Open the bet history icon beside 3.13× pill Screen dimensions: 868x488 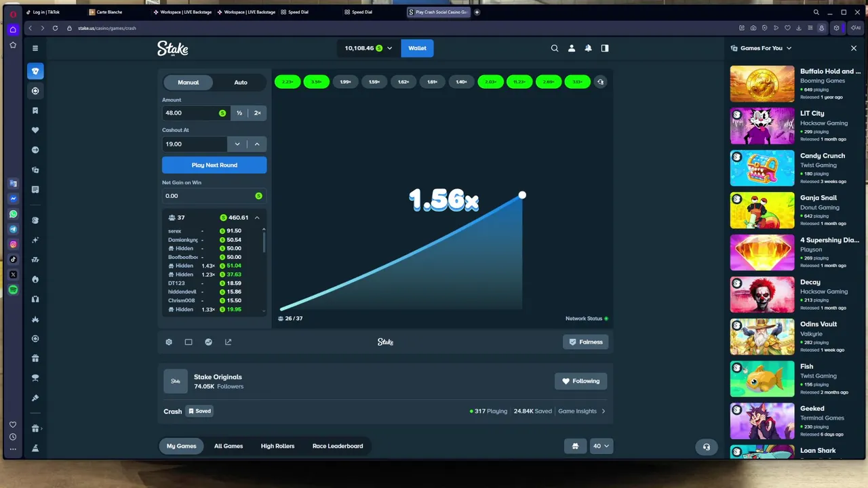coord(600,82)
